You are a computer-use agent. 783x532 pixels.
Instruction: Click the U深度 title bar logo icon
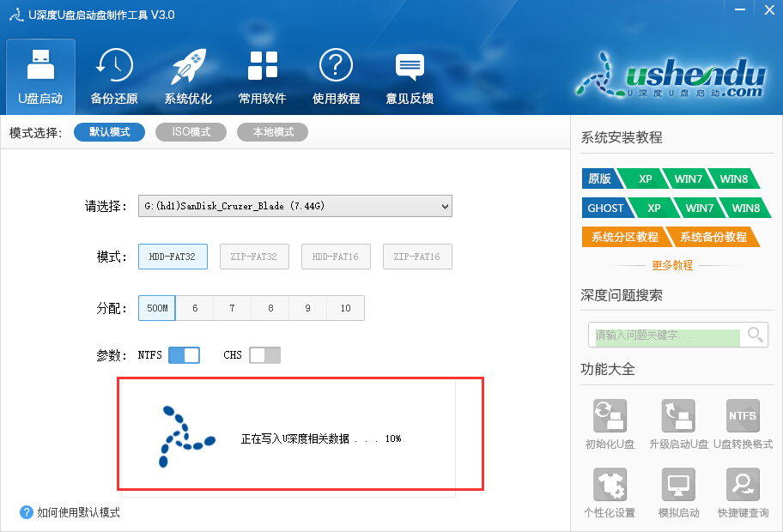click(16, 15)
